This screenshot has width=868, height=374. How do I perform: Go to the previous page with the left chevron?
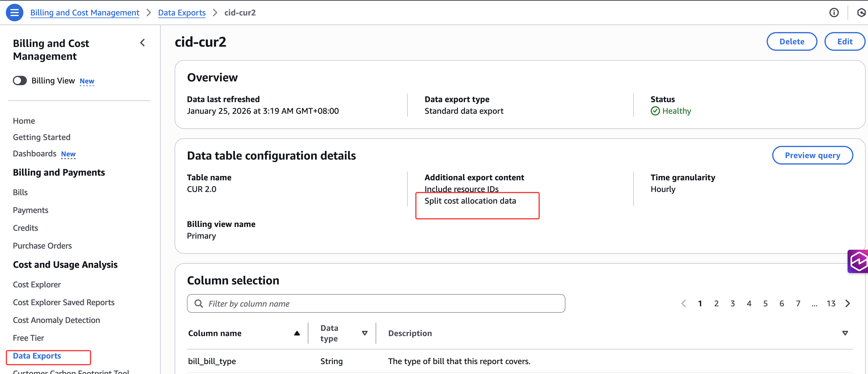pyautogui.click(x=684, y=304)
